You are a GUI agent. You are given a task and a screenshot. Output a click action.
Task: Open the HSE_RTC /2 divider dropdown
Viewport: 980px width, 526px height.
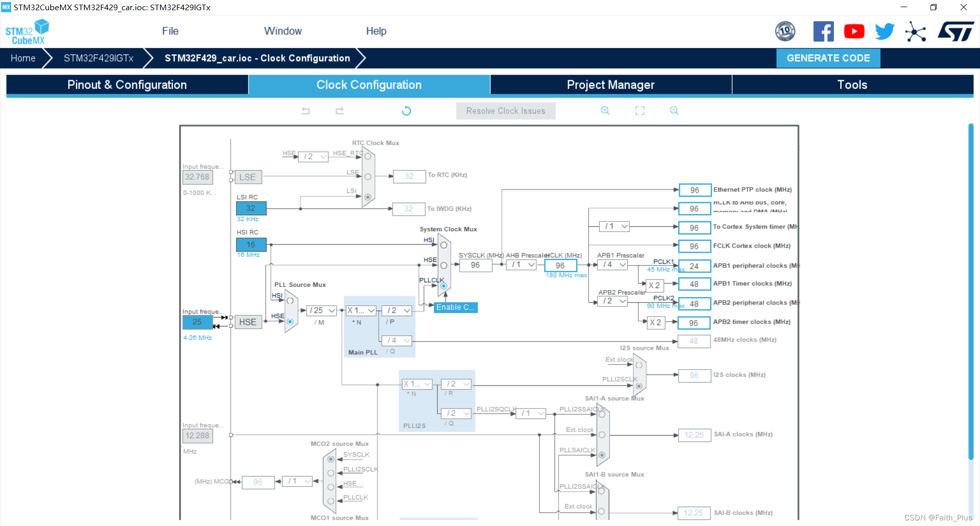pyautogui.click(x=313, y=156)
